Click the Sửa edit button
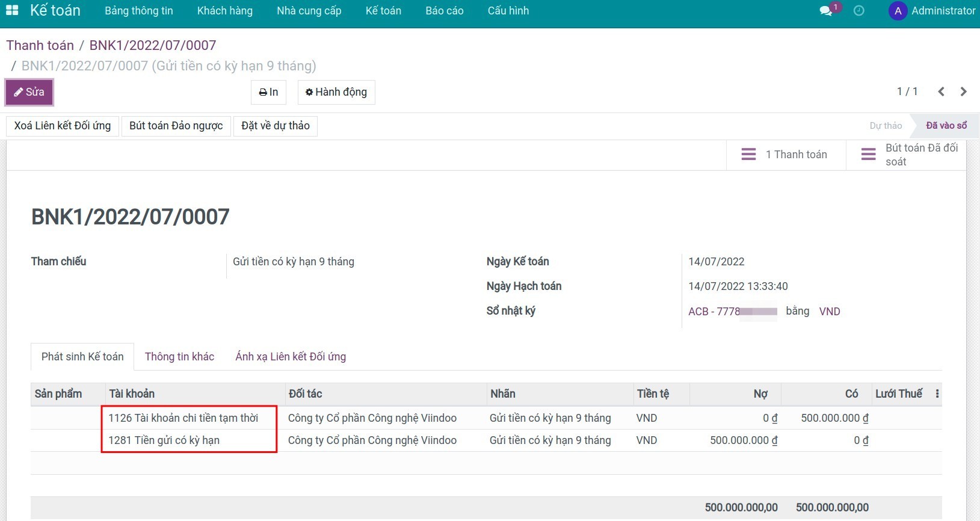Viewport: 980px width, 521px height. 29,92
